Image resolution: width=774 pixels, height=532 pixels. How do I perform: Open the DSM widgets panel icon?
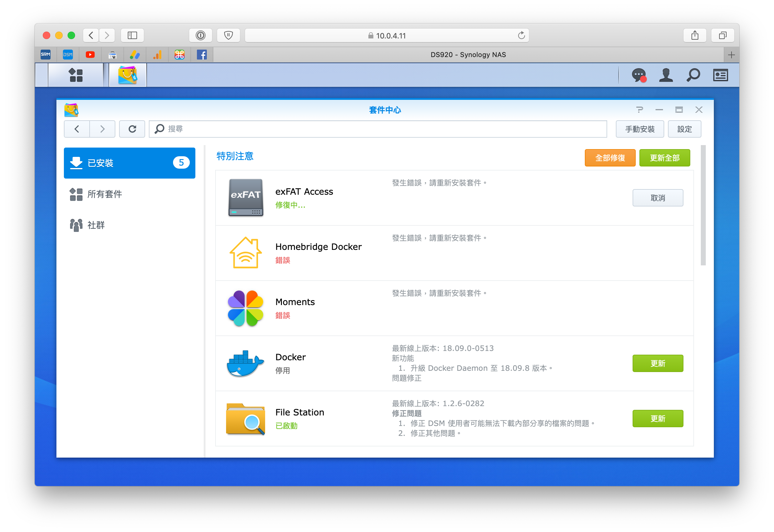[720, 75]
